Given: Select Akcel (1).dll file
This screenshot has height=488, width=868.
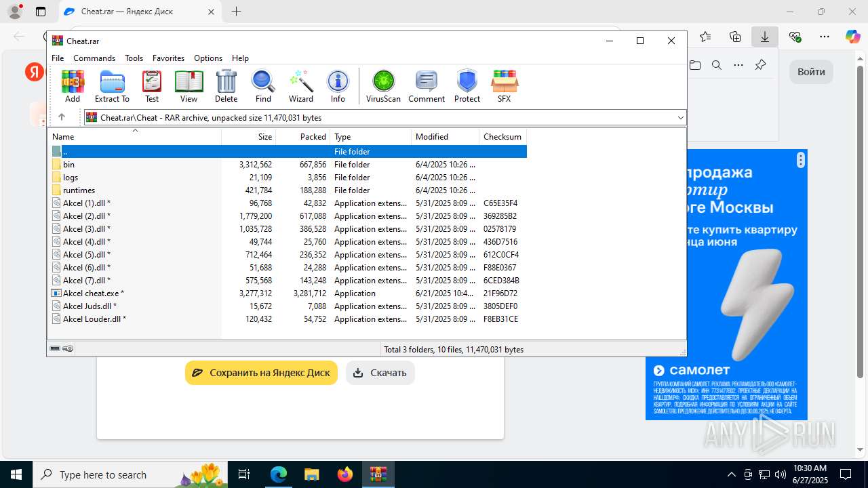Looking at the screenshot, I should [288, 203].
